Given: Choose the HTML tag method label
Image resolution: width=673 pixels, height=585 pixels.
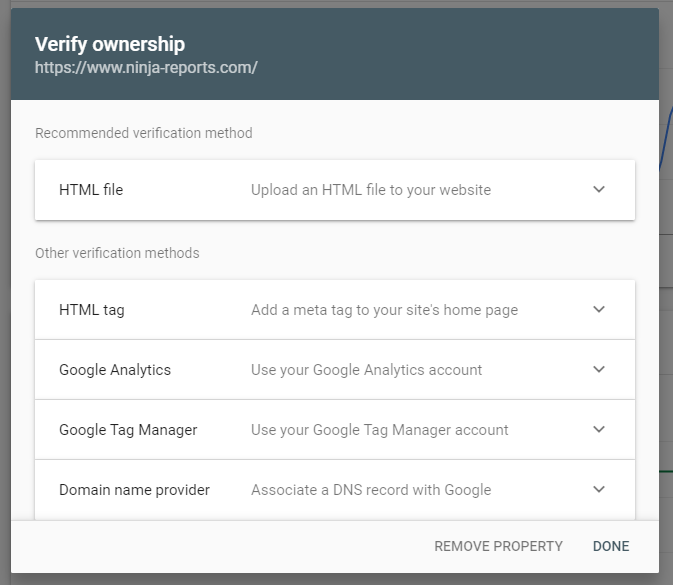Looking at the screenshot, I should tap(92, 310).
